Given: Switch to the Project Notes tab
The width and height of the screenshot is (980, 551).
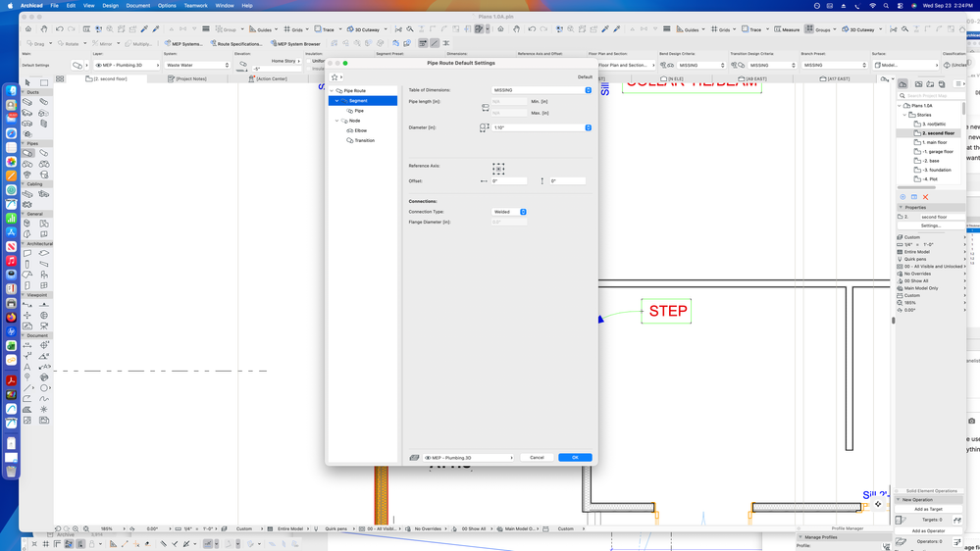Looking at the screenshot, I should [x=187, y=78].
